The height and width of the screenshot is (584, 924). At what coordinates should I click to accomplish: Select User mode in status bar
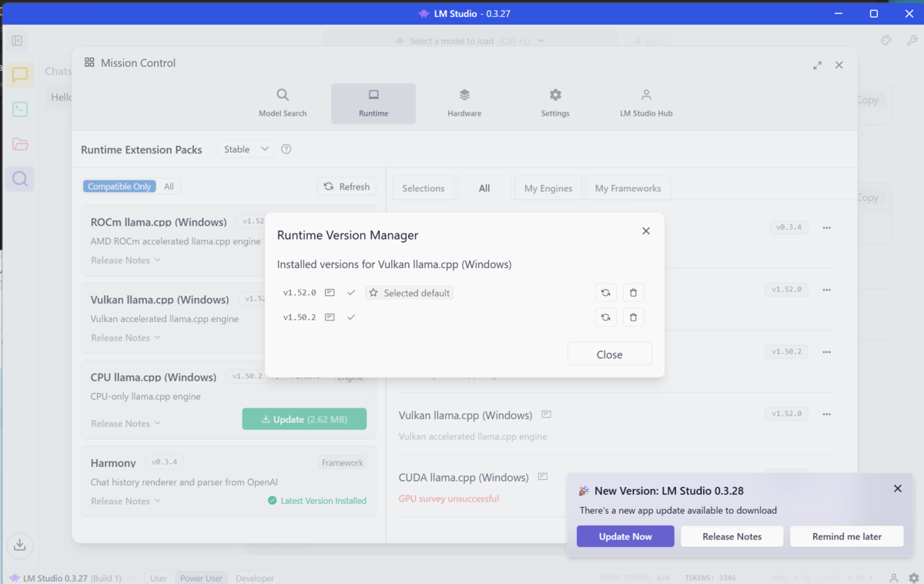pos(159,578)
